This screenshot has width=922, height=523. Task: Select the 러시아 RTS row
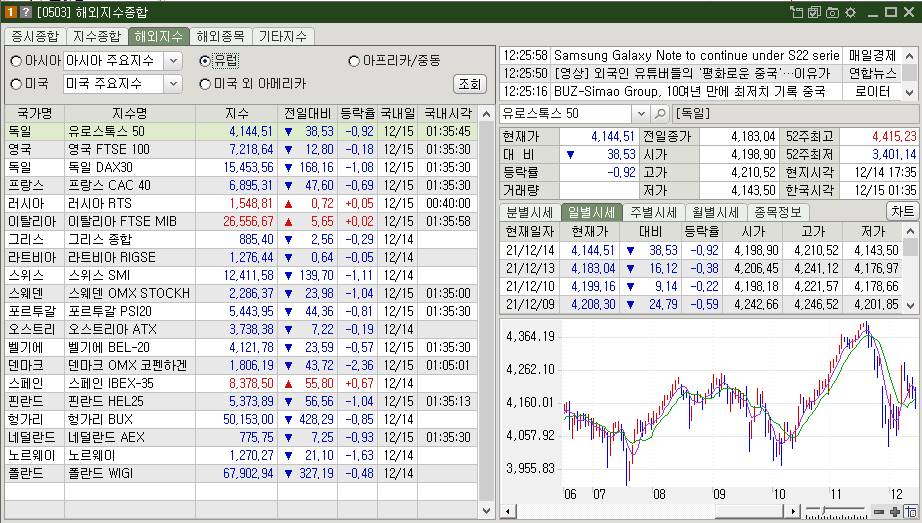point(241,204)
